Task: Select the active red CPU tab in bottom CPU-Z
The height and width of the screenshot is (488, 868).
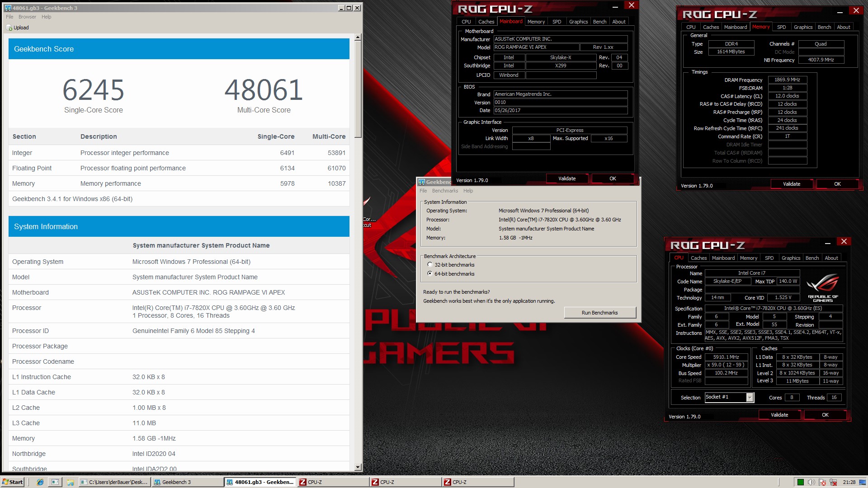Action: click(x=679, y=258)
